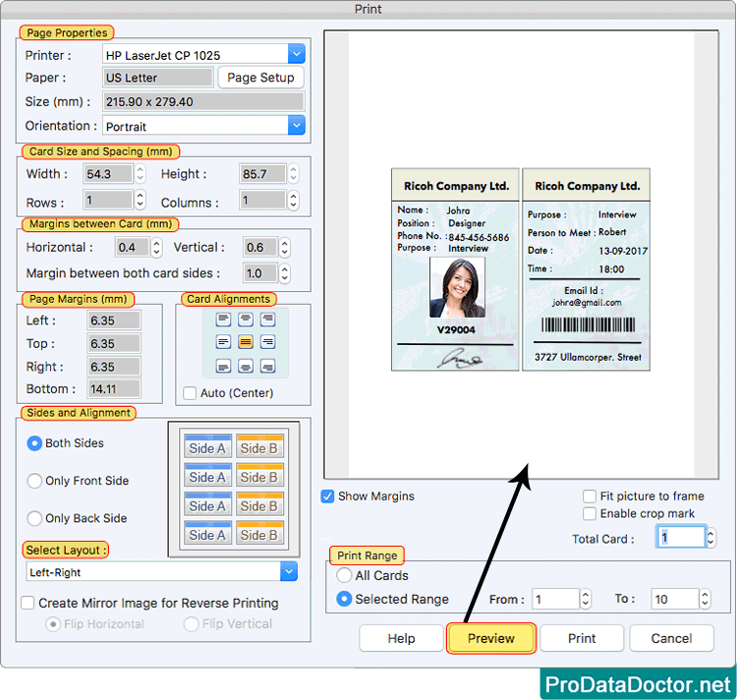Adjust margin between both card sides stepper

[284, 273]
